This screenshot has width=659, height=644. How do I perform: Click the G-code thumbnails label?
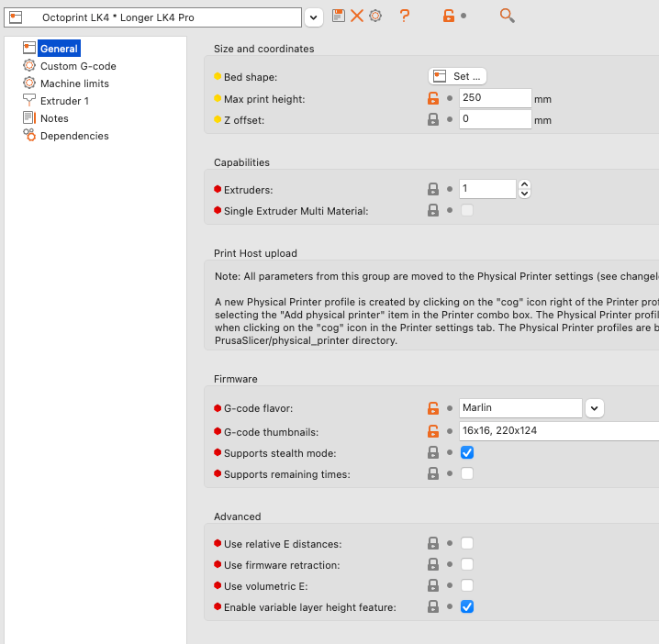click(x=271, y=432)
